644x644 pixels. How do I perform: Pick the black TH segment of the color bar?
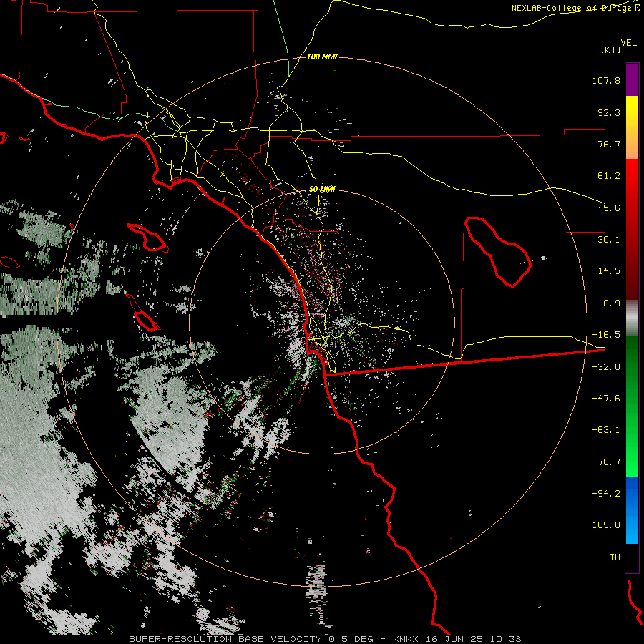[x=632, y=557]
